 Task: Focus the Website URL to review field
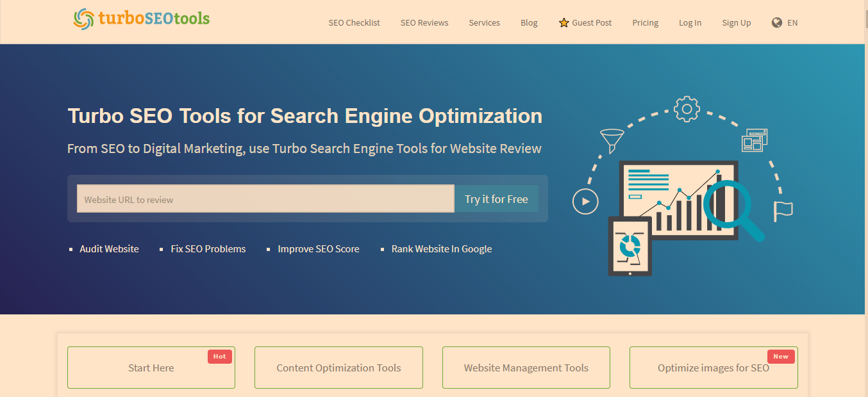coord(265,199)
